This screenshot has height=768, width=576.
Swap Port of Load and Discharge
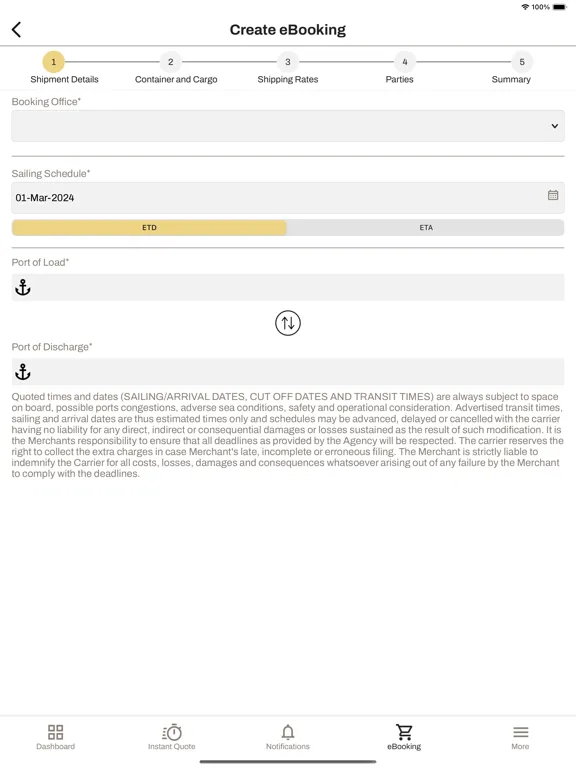(288, 323)
